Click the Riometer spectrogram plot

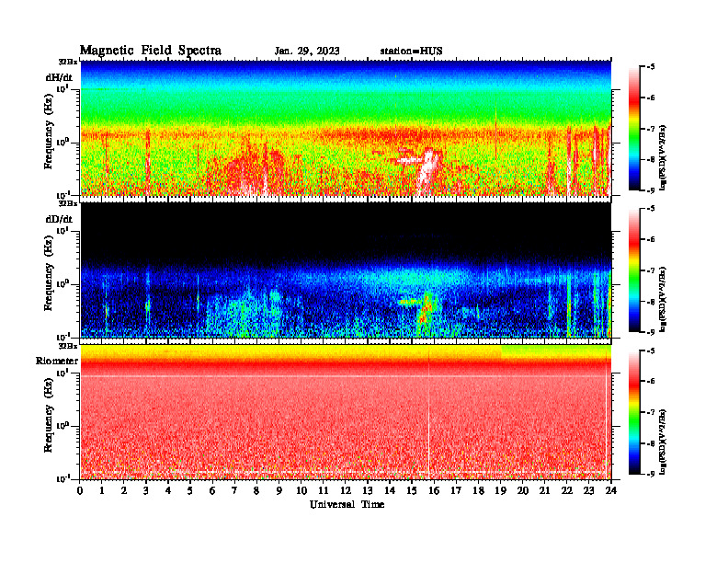pos(346,412)
